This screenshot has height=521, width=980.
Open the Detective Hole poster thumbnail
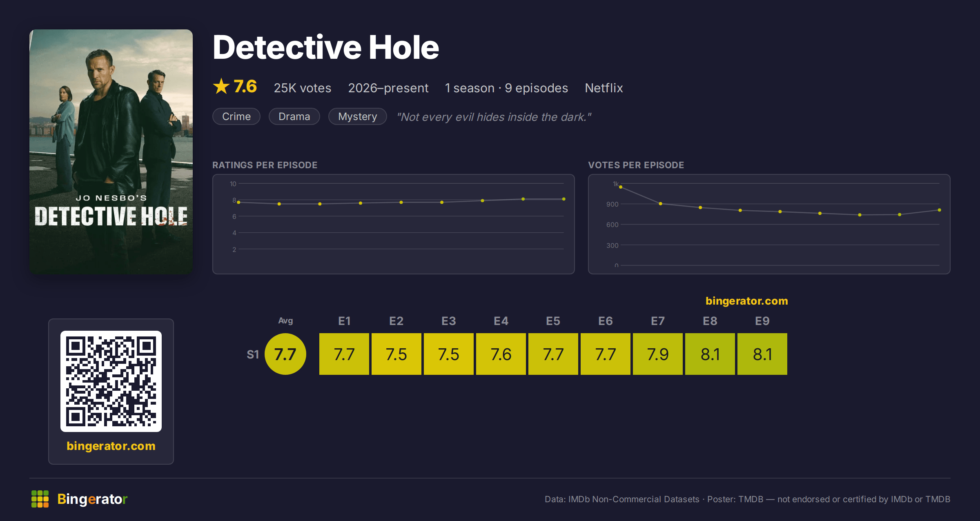[x=111, y=151]
